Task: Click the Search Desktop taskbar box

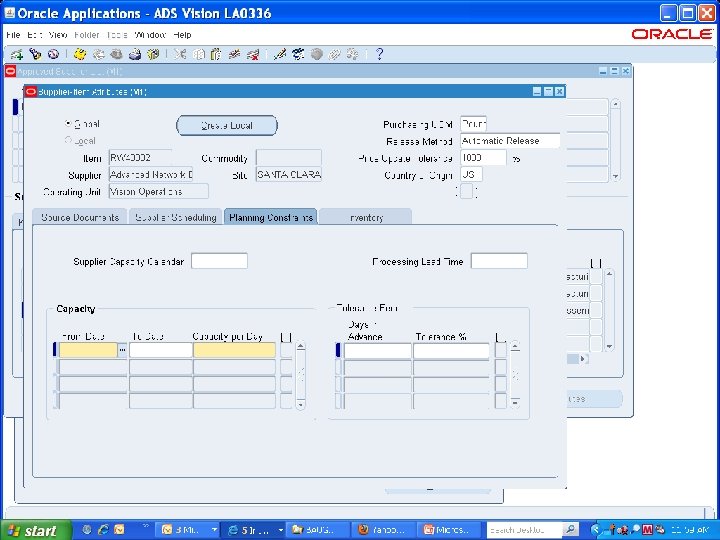Action: [524, 530]
